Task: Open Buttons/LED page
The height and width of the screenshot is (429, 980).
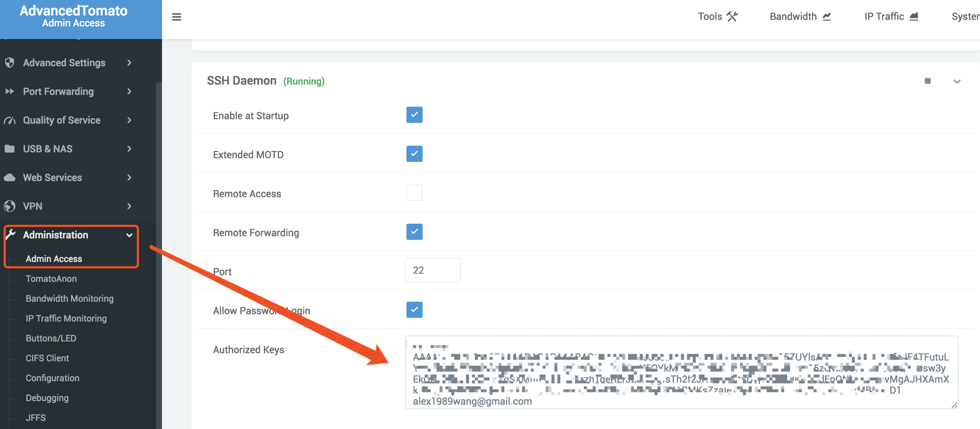Action: tap(50, 338)
